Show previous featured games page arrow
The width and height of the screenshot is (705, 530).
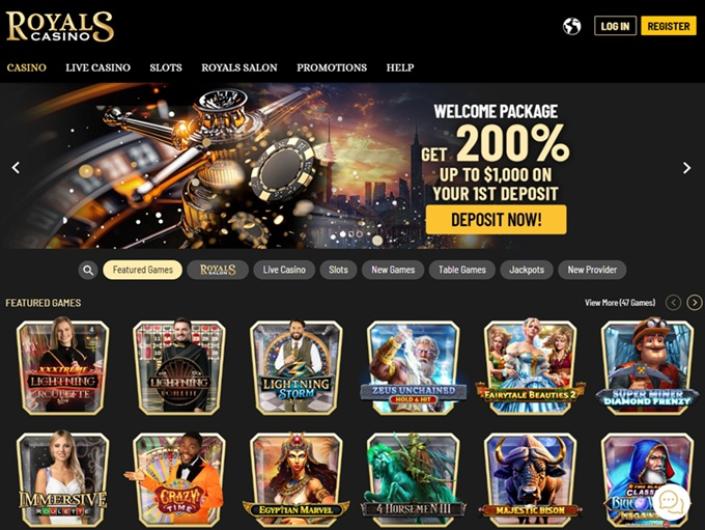click(673, 303)
